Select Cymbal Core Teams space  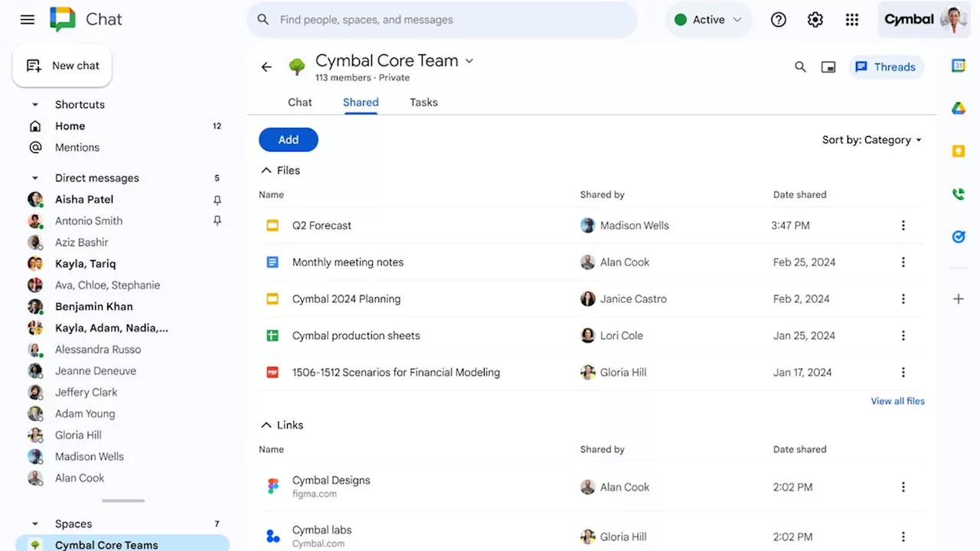pyautogui.click(x=122, y=544)
